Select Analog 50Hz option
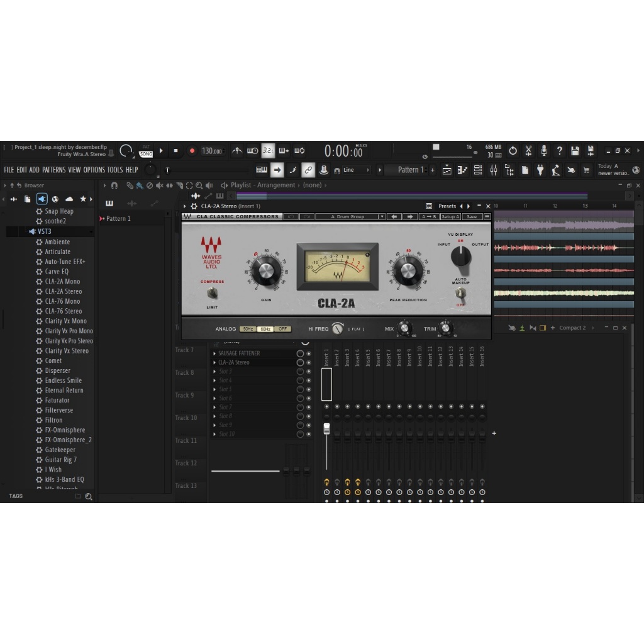Screen dimensions: 644x644 (x=248, y=329)
